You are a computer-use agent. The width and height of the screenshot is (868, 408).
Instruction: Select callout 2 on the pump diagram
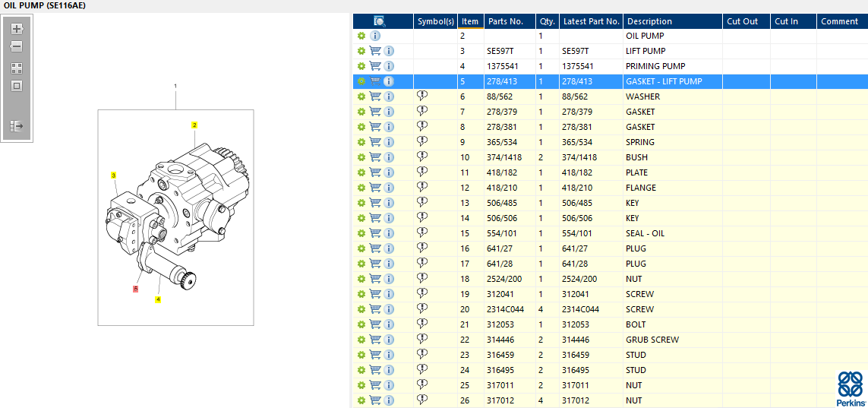(x=194, y=125)
